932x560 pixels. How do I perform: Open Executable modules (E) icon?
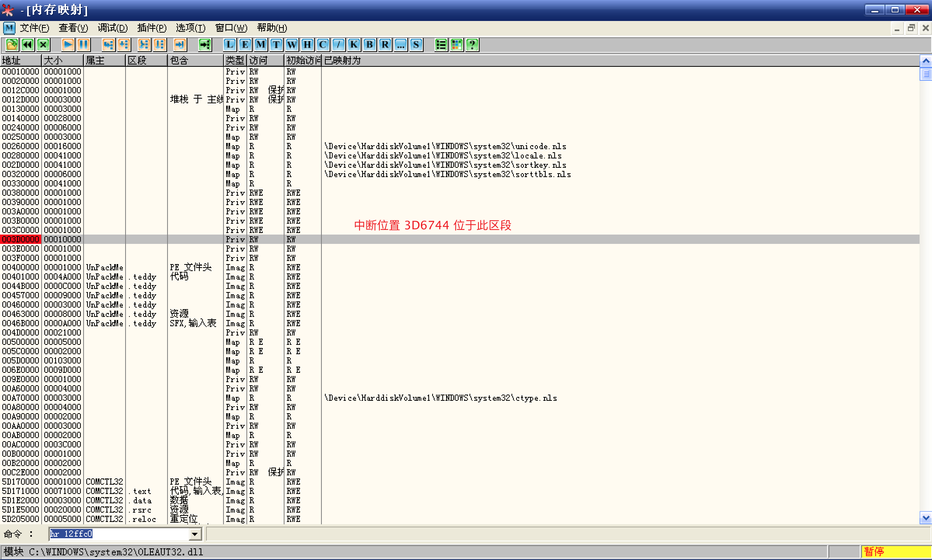coord(245,45)
